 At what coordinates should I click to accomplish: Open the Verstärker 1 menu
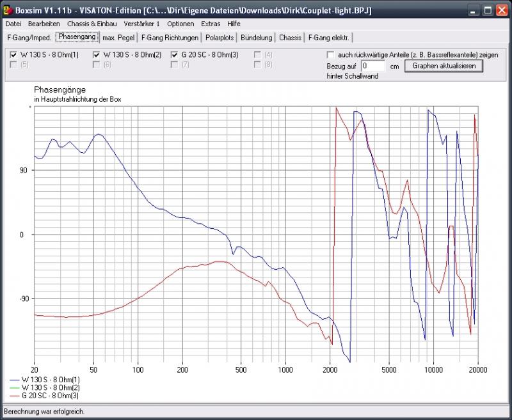(x=141, y=24)
